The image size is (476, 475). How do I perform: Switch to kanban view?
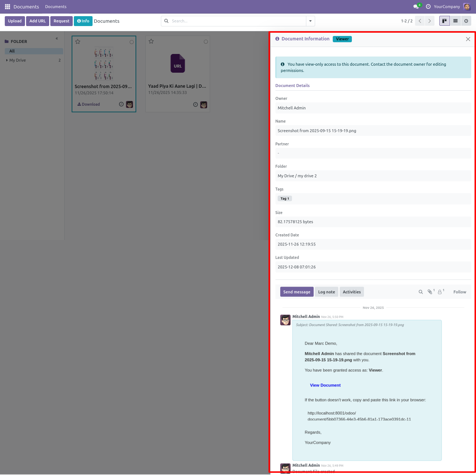point(444,21)
